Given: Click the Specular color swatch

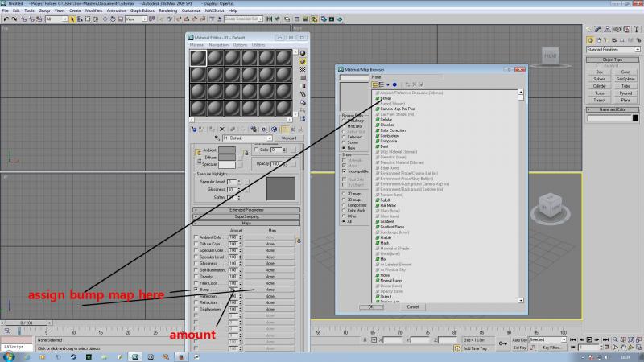Looking at the screenshot, I should [227, 165].
